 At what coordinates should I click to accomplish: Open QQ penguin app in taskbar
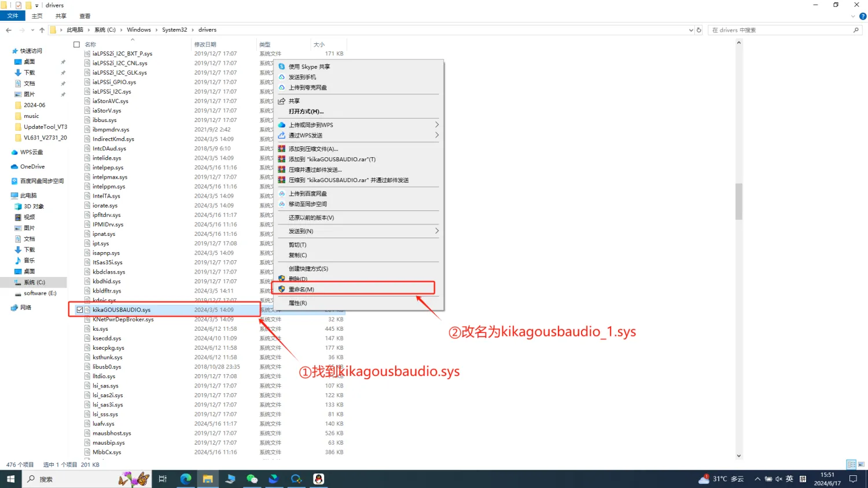pos(318,479)
